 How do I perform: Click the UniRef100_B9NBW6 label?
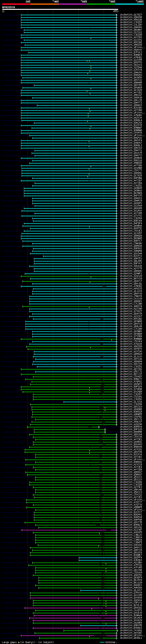131,339
